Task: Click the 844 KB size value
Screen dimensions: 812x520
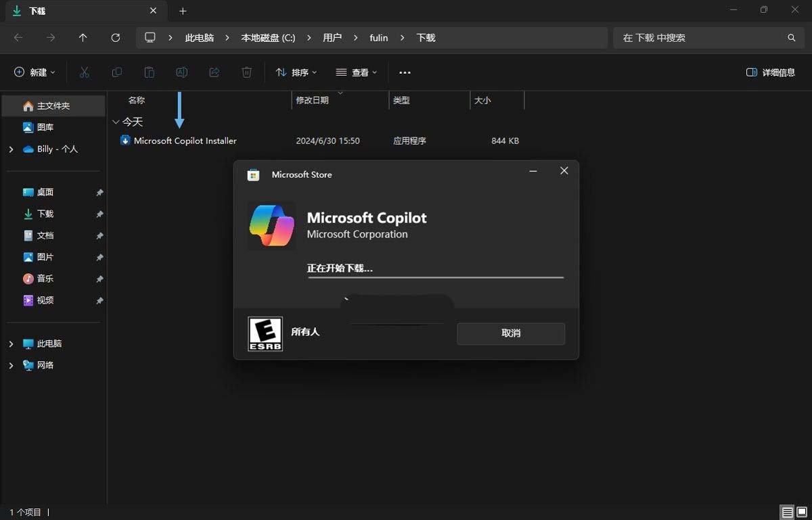Action: pyautogui.click(x=505, y=141)
